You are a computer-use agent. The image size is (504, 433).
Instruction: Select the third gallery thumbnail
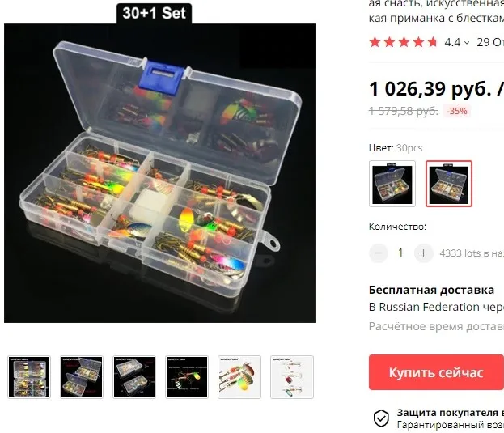[134, 377]
